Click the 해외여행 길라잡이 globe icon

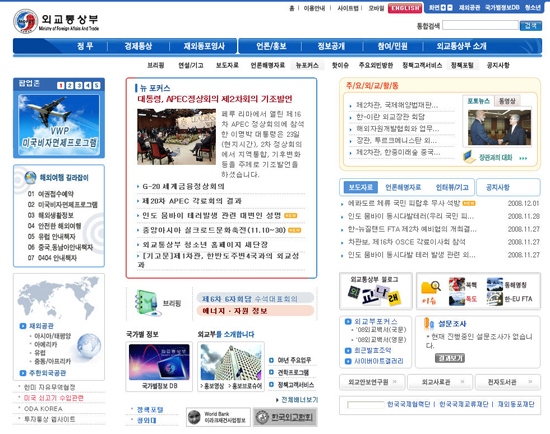click(31, 178)
